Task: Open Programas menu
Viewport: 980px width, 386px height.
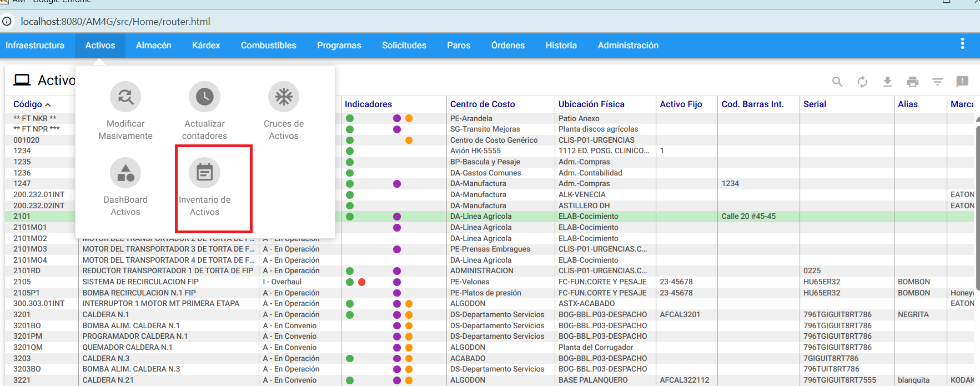Action: 339,46
